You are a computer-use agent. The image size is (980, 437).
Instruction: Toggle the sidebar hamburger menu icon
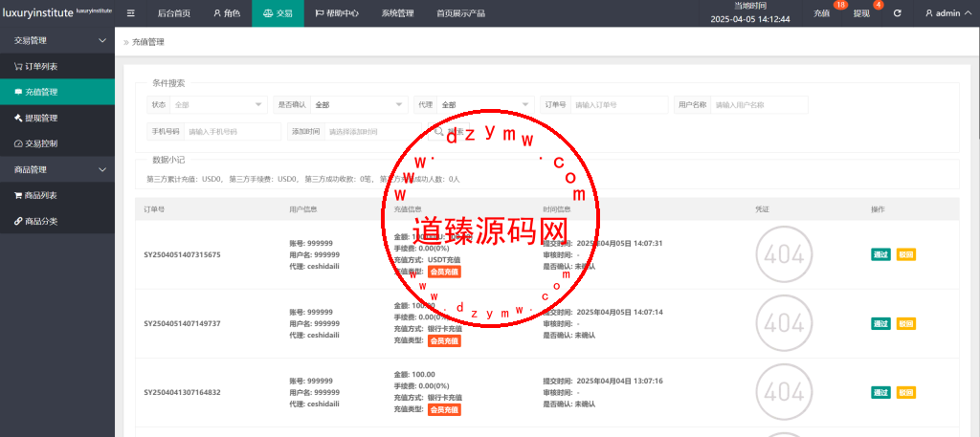tap(130, 13)
